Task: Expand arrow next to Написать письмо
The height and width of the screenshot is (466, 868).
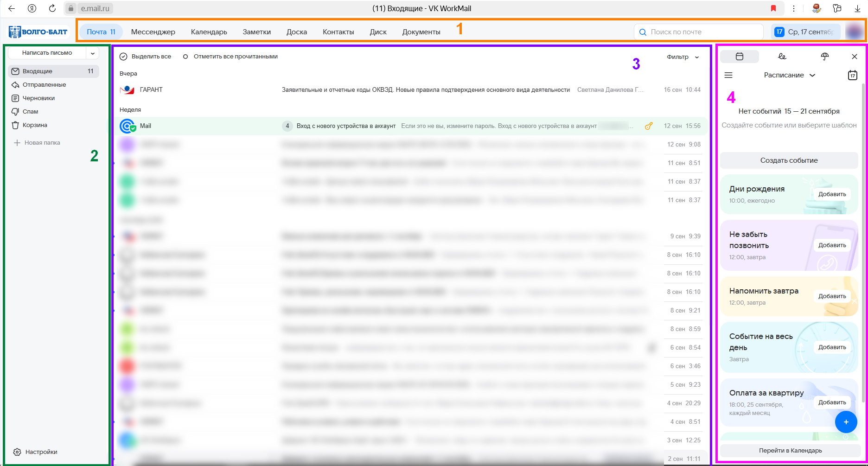Action: click(93, 53)
